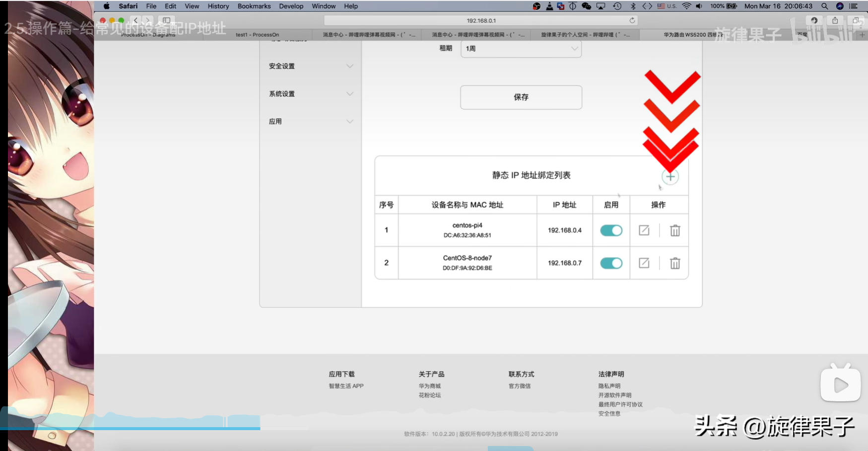Click the 保存 save button
868x451 pixels.
(521, 97)
